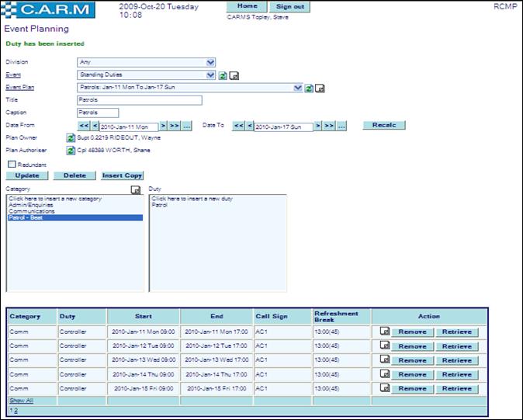Click the Title input field
The width and height of the screenshot is (523, 420).
pos(140,100)
